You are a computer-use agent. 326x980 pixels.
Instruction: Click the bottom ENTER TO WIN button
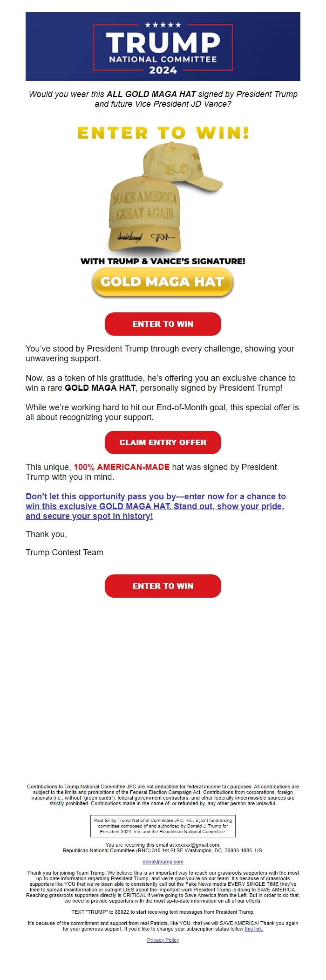163,586
